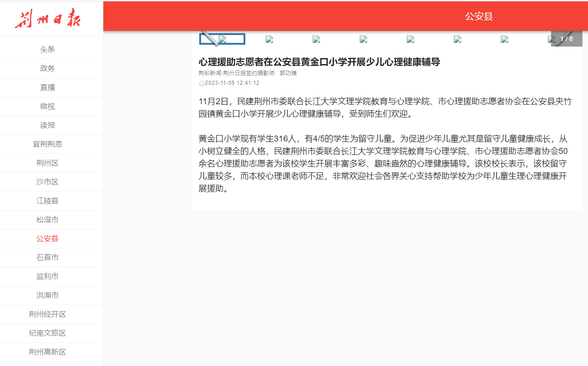
Task: Click the previous image arrow in gallery
Action: tap(210, 38)
